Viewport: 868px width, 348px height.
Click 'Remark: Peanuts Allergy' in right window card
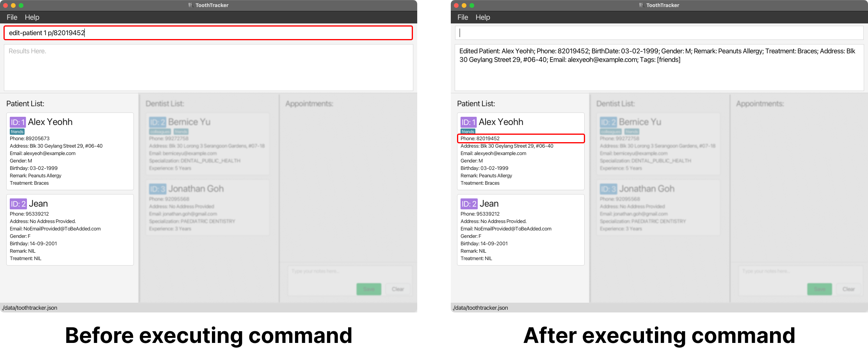click(486, 175)
